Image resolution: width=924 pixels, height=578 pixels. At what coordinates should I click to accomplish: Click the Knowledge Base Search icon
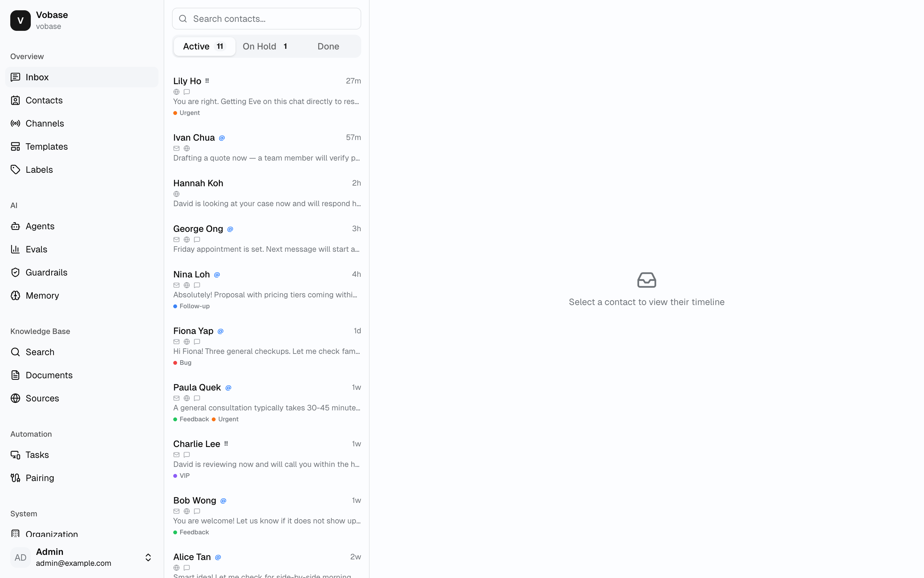[15, 352]
